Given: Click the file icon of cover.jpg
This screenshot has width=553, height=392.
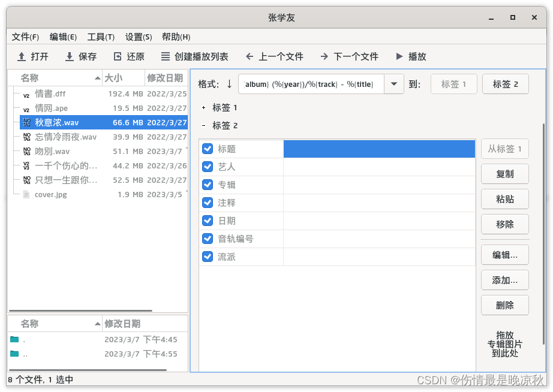Looking at the screenshot, I should pos(26,194).
